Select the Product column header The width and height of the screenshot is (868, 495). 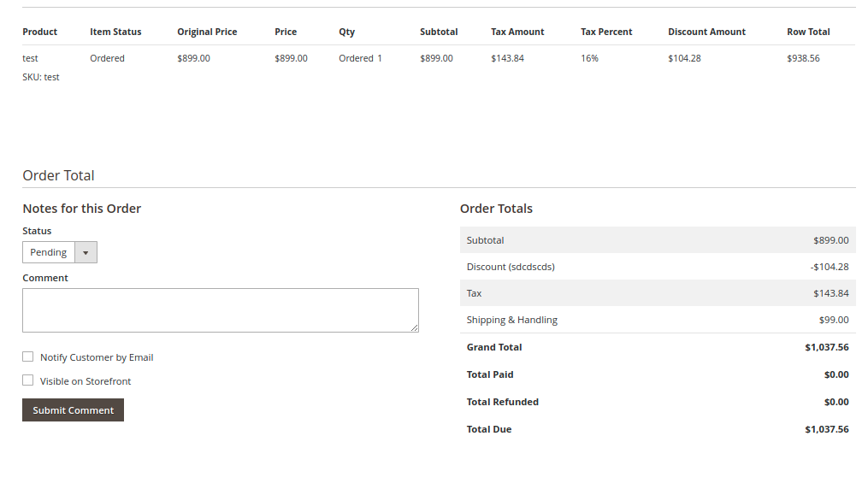pyautogui.click(x=39, y=32)
